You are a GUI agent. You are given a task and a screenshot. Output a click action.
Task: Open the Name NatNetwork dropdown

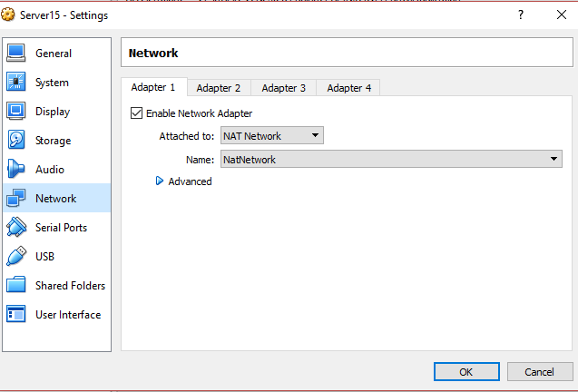391,159
